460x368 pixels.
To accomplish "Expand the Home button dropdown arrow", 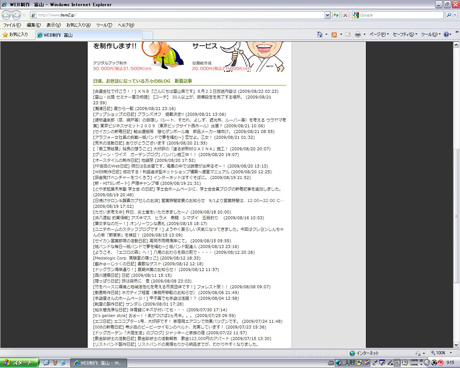I will 326,34.
